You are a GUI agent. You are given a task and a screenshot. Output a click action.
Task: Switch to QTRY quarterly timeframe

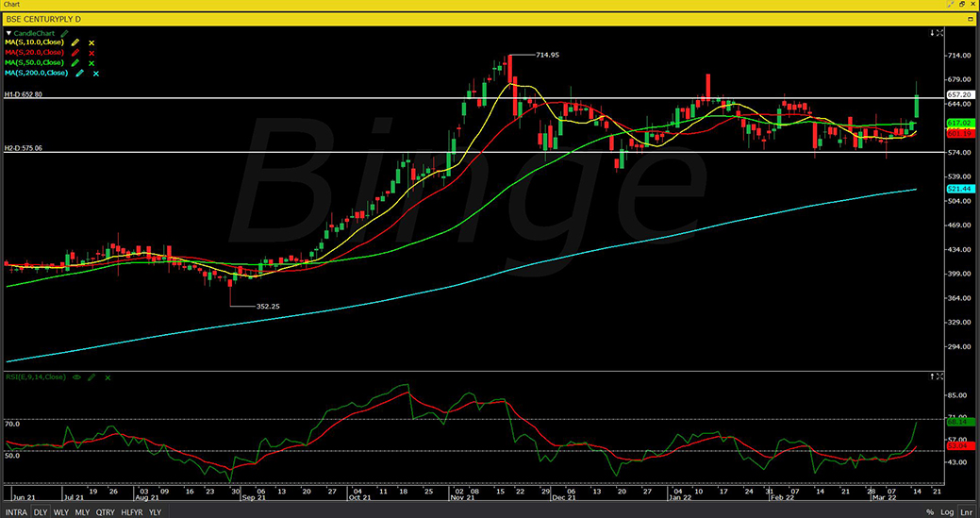105,511
